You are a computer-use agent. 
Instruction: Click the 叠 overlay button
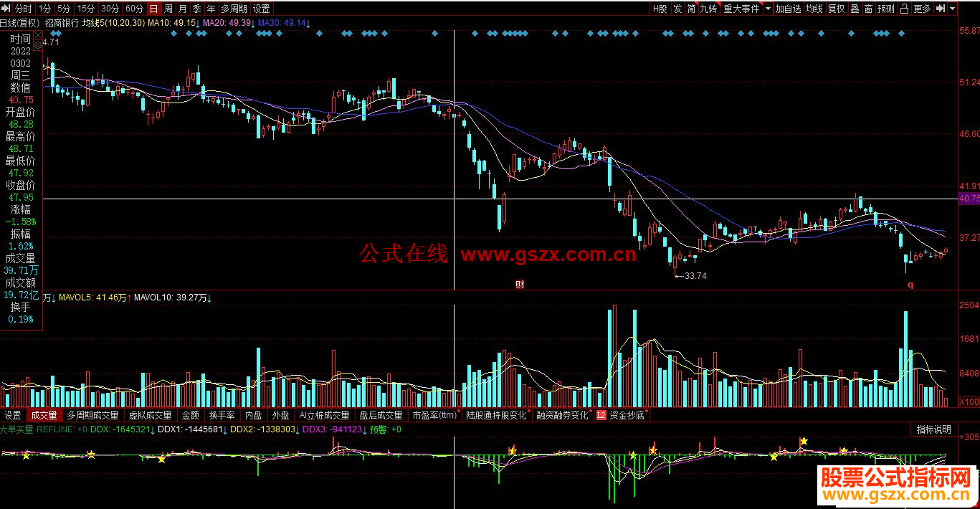point(855,9)
